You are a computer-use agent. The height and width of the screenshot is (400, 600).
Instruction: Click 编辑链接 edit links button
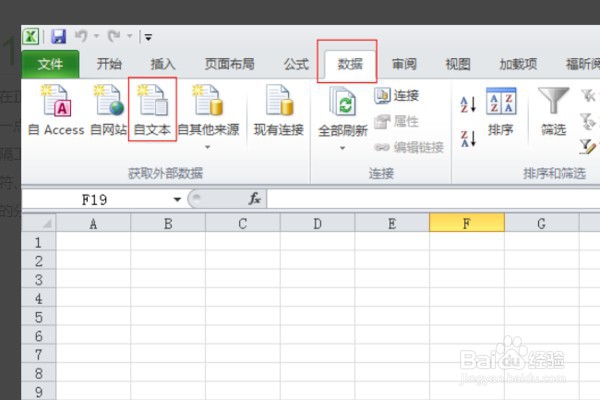[x=409, y=147]
